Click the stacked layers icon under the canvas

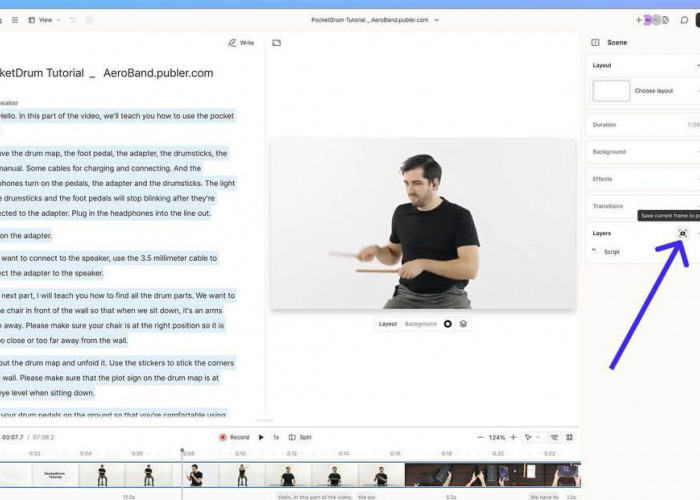click(x=463, y=324)
